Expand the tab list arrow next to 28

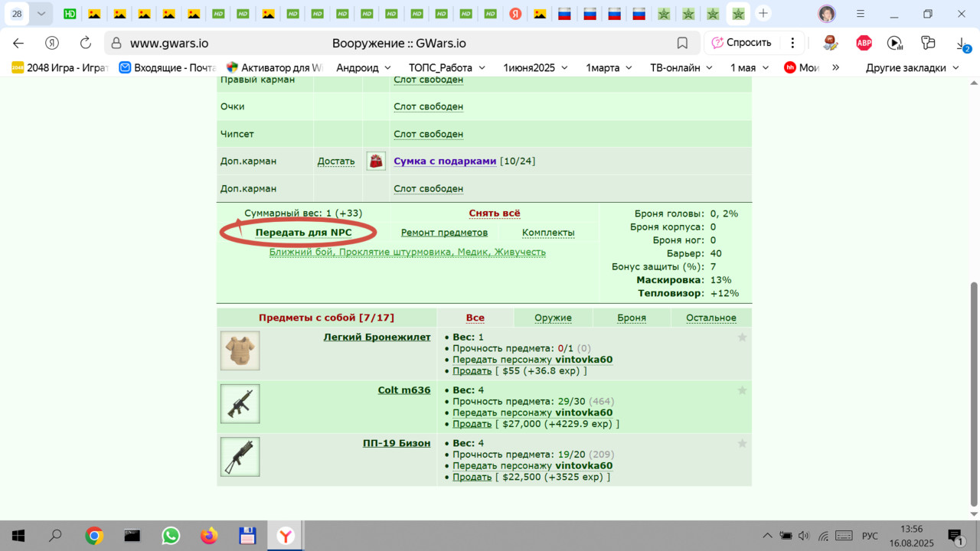41,14
